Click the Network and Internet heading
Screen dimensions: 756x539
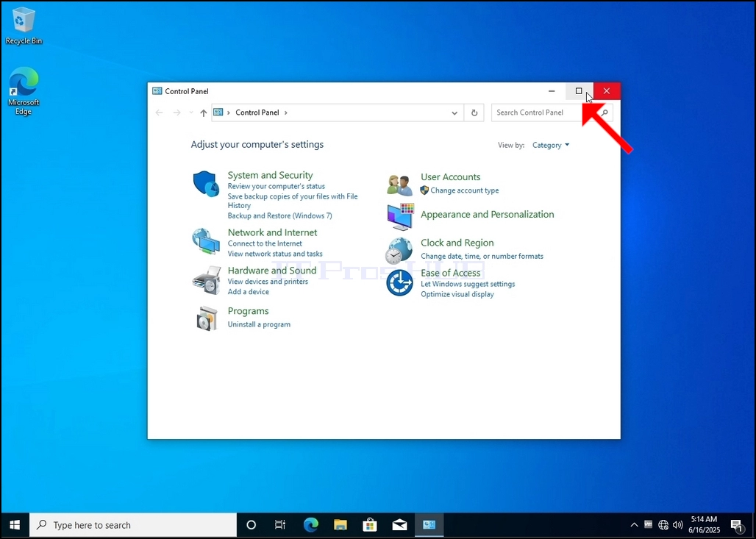click(x=272, y=232)
